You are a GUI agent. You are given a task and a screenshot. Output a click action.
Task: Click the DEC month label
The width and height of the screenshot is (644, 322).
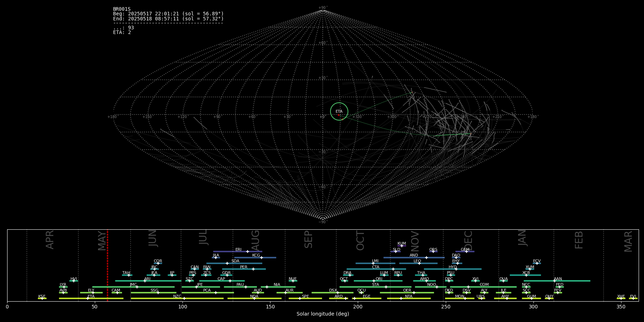pos(468,240)
